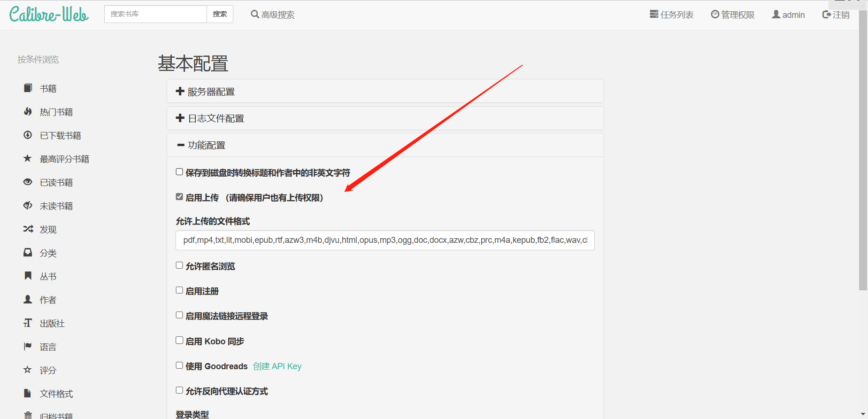The image size is (868, 419).
Task: Toggle the 启用 Kobo 同步 checkbox
Action: 179,341
